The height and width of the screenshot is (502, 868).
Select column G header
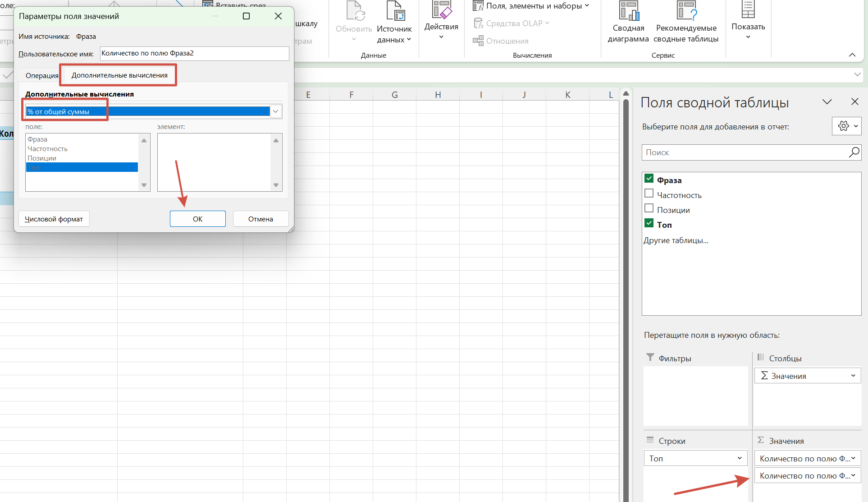[394, 95]
